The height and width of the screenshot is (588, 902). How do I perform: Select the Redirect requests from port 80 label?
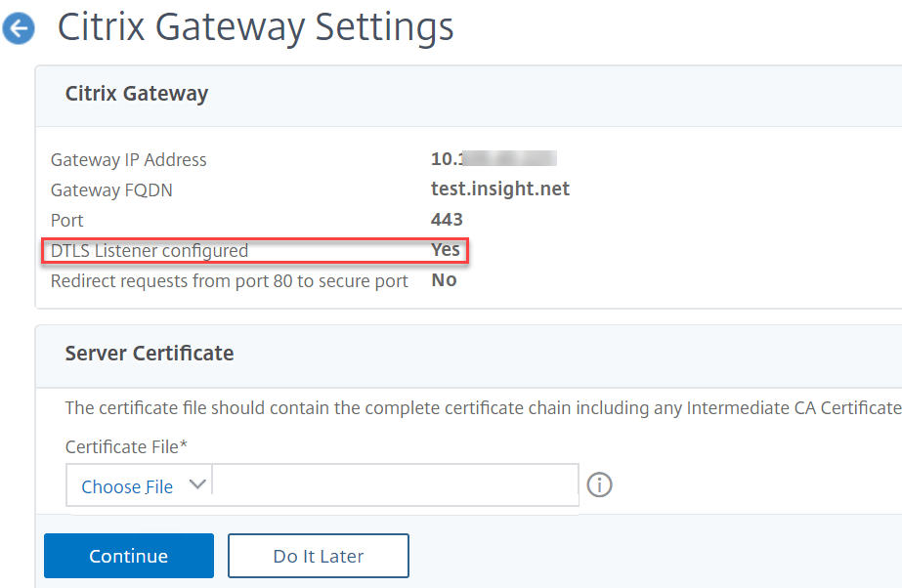tap(229, 280)
